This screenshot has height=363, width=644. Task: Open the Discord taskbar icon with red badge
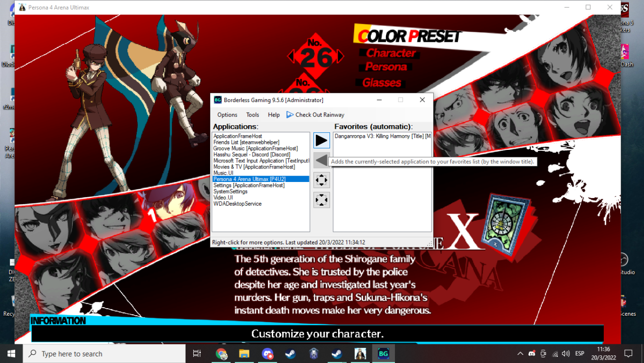tap(268, 354)
